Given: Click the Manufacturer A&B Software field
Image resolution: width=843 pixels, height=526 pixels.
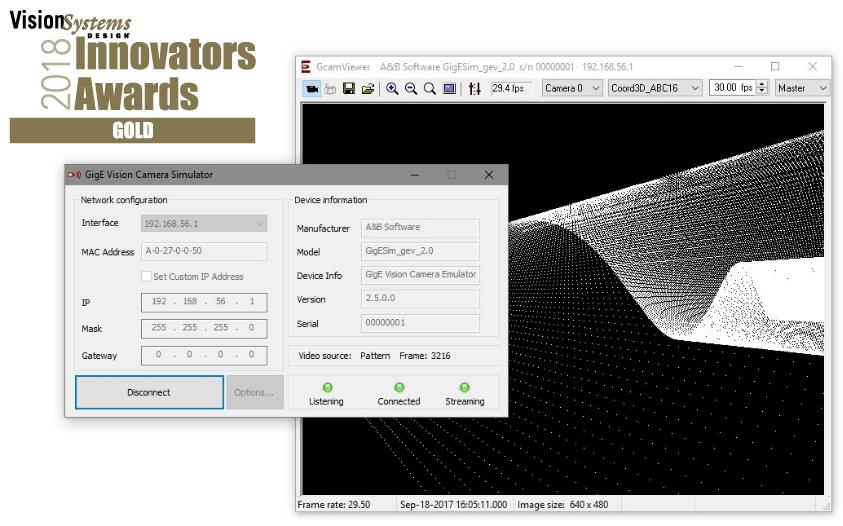Looking at the screenshot, I should pos(420,228).
